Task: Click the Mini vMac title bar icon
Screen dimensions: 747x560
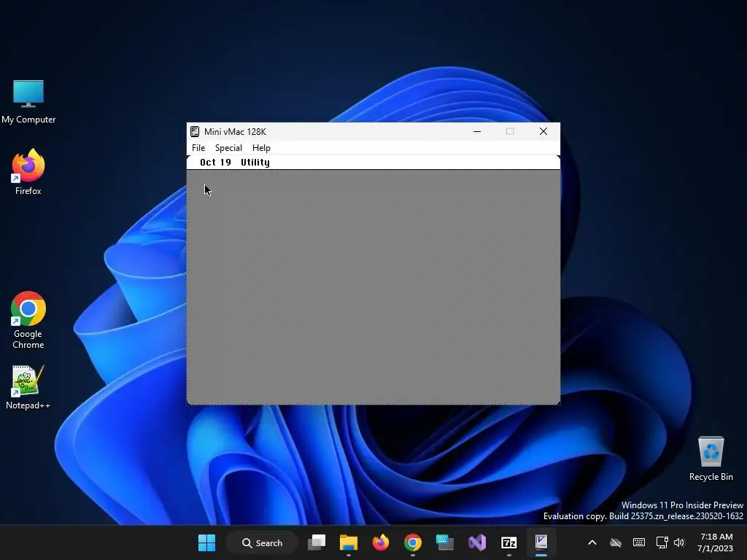Action: (195, 131)
